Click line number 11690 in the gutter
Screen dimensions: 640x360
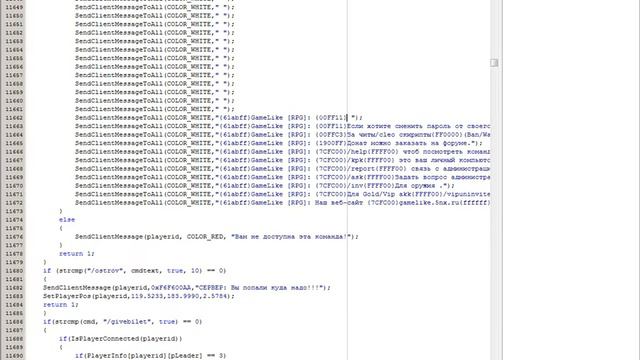pyautogui.click(x=14, y=356)
